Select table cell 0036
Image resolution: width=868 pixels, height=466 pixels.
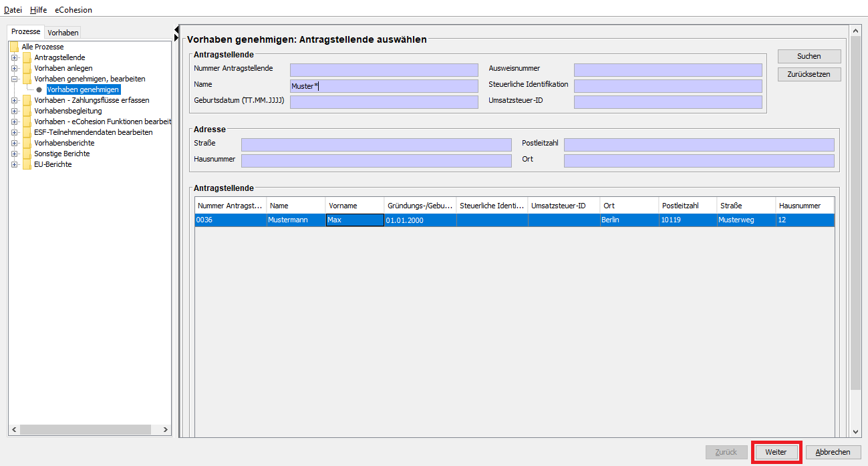pos(231,220)
